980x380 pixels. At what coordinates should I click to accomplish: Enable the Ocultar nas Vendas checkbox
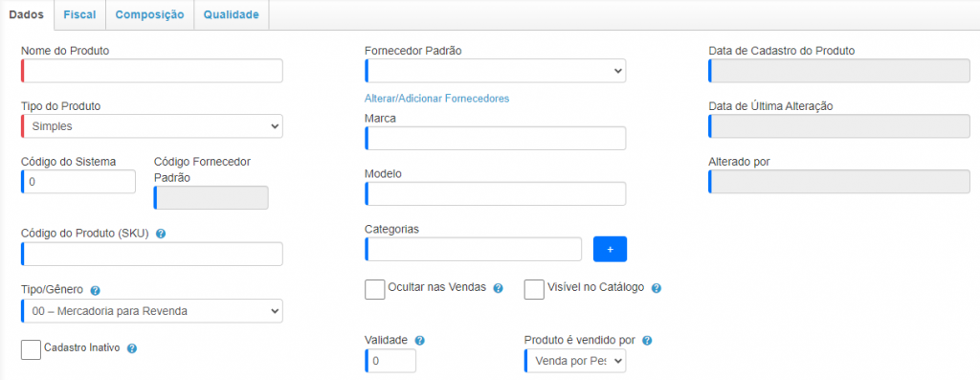coord(375,289)
